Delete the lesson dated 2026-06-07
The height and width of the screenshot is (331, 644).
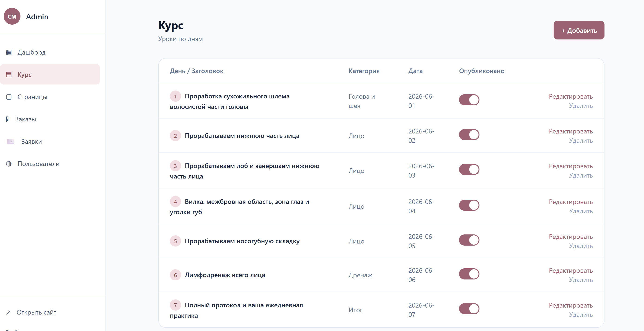click(x=581, y=315)
